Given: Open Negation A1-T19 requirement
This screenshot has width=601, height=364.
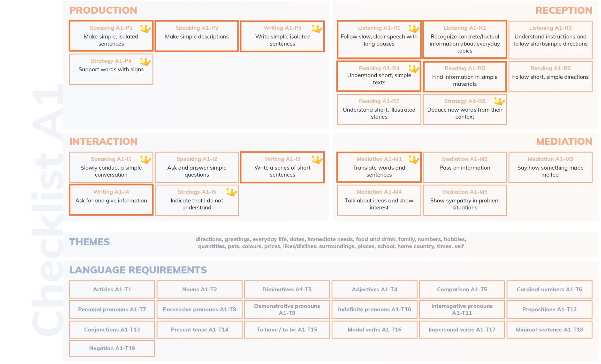Looking at the screenshot, I should click(112, 348).
